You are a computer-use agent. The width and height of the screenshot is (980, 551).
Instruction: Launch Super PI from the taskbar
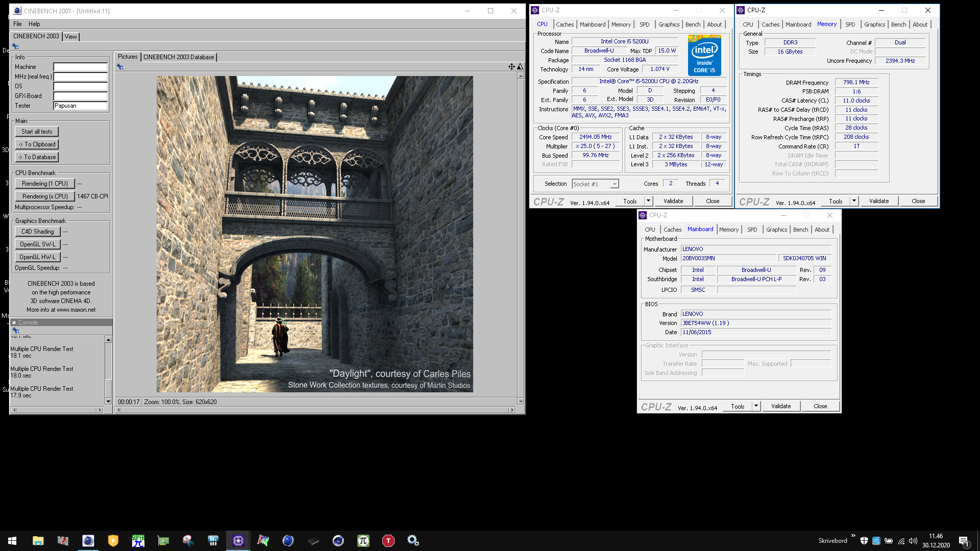pos(138,541)
